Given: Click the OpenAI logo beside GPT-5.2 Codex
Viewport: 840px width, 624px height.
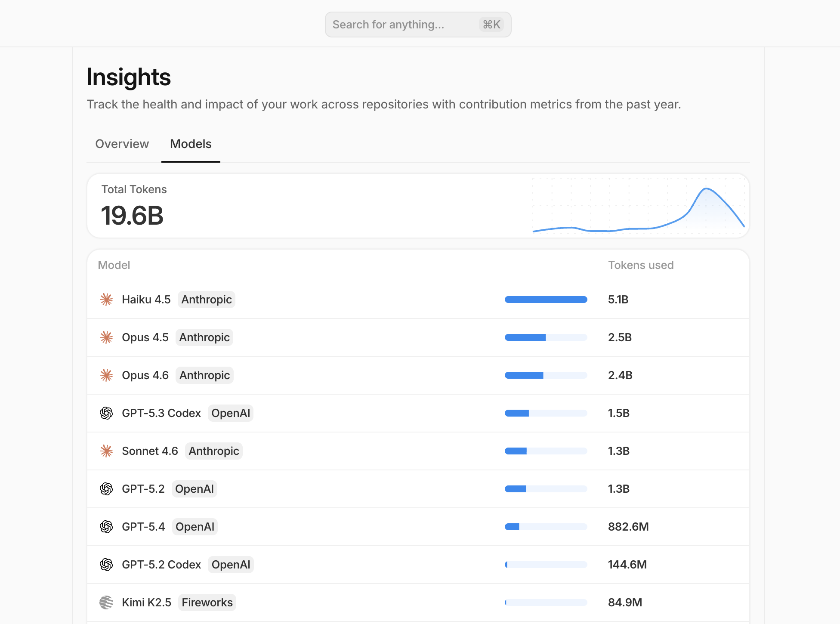Looking at the screenshot, I should [x=106, y=564].
